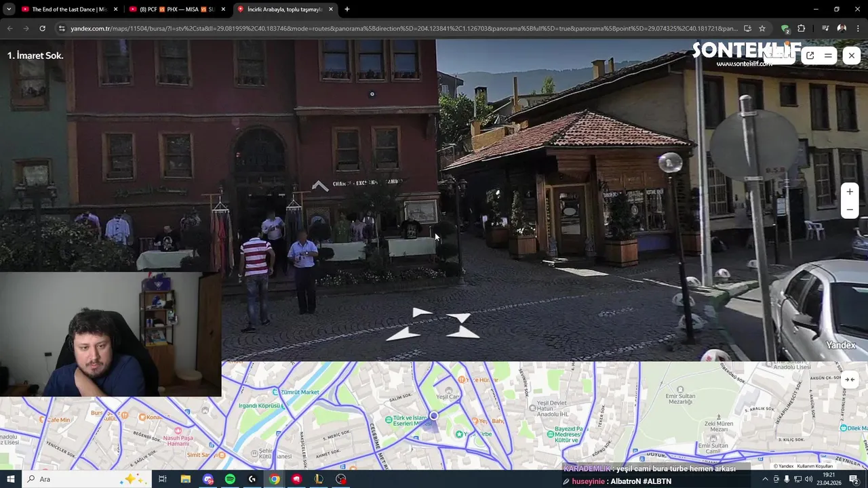Open the clock showing 19:21
This screenshot has height=488, width=868.
[829, 479]
